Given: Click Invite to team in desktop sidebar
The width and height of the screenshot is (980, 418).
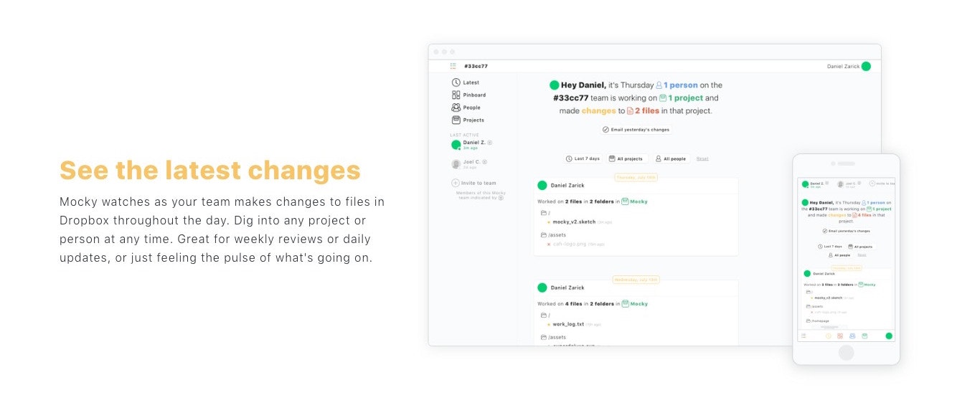Looking at the screenshot, I should coord(473,183).
